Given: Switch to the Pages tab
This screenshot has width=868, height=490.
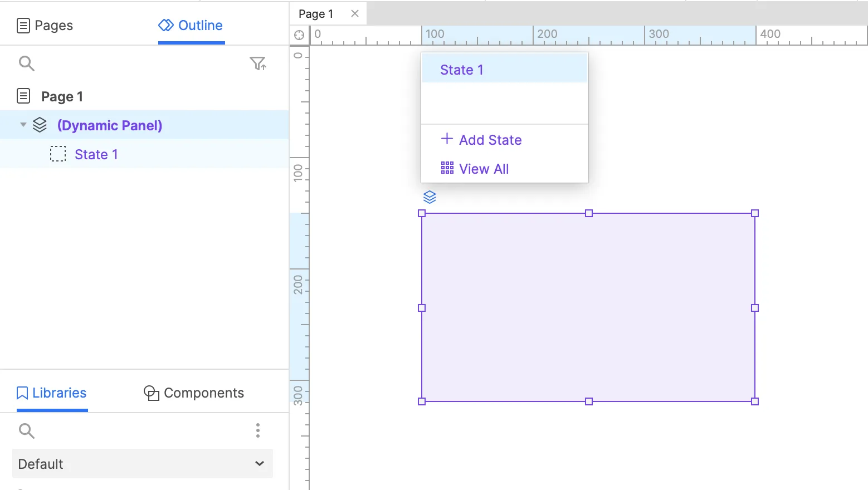Looking at the screenshot, I should [x=45, y=25].
